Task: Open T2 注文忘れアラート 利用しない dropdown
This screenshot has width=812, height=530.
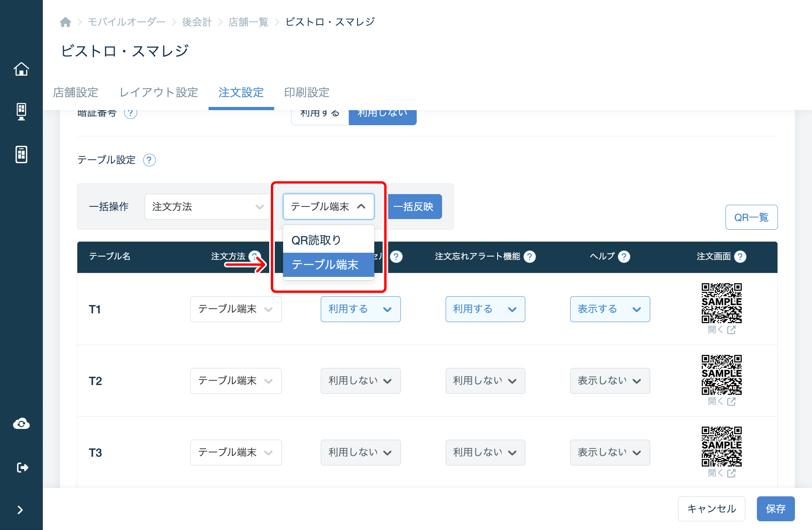Action: [485, 381]
